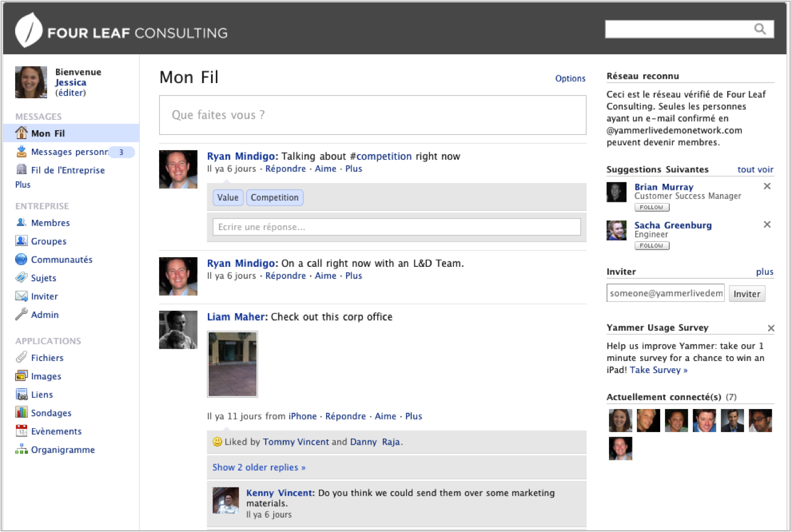Click tout voir in Suggestions Suivantes
The image size is (791, 532).
755,169
